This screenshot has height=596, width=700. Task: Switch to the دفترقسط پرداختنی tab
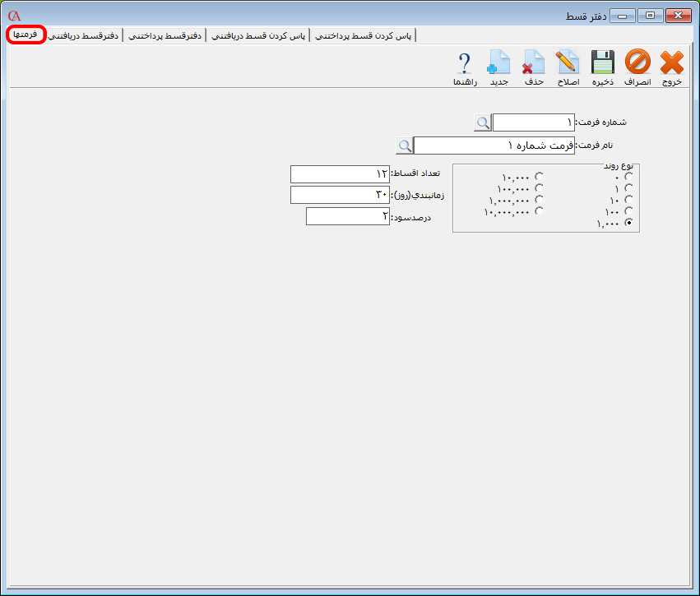165,35
